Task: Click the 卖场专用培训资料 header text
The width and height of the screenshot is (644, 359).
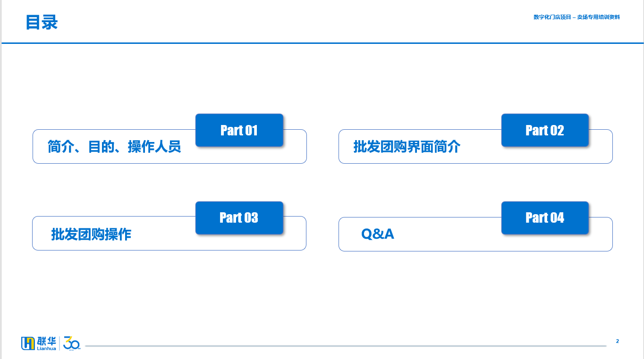Action: tap(598, 17)
